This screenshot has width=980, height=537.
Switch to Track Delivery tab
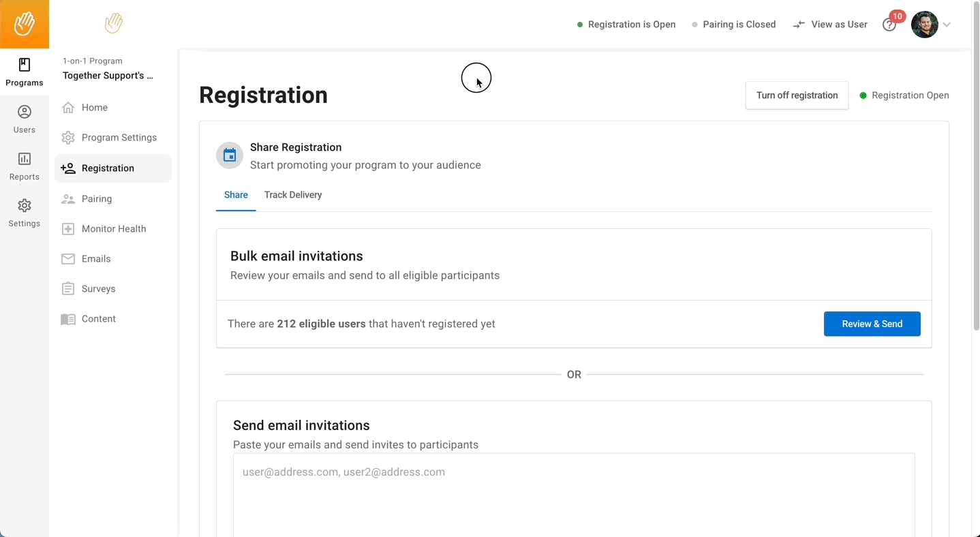pos(293,195)
